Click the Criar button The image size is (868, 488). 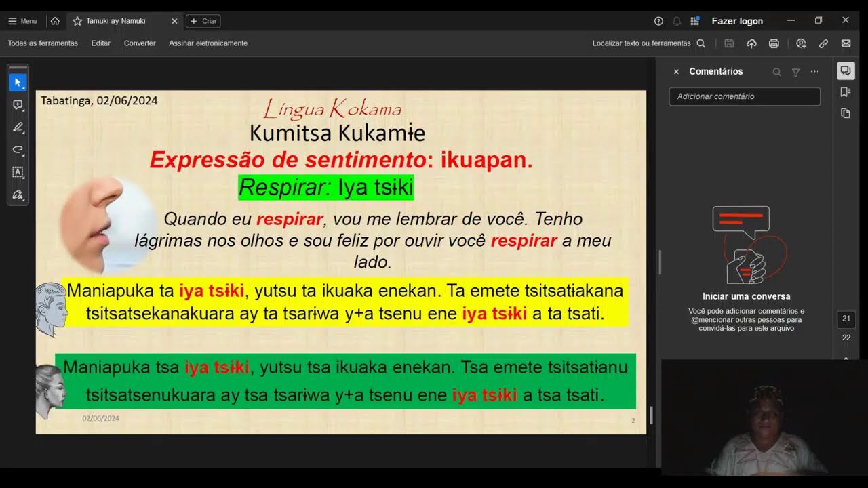coord(203,21)
